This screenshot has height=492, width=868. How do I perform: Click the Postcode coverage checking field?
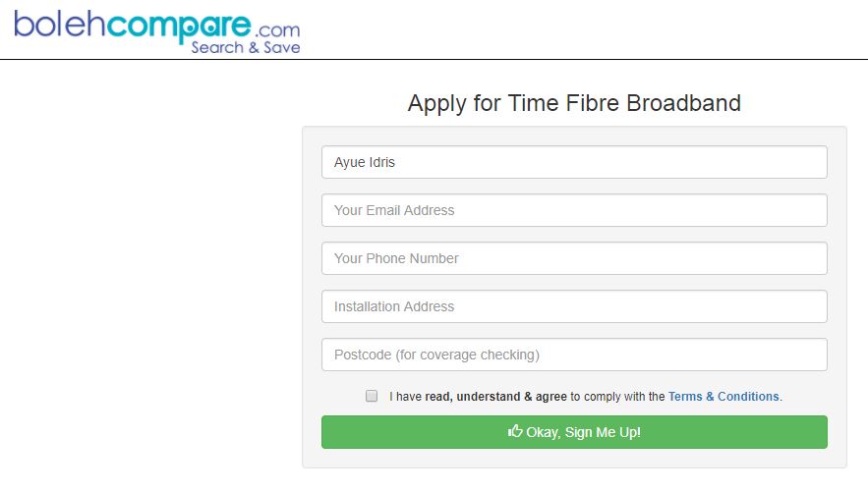[574, 355]
